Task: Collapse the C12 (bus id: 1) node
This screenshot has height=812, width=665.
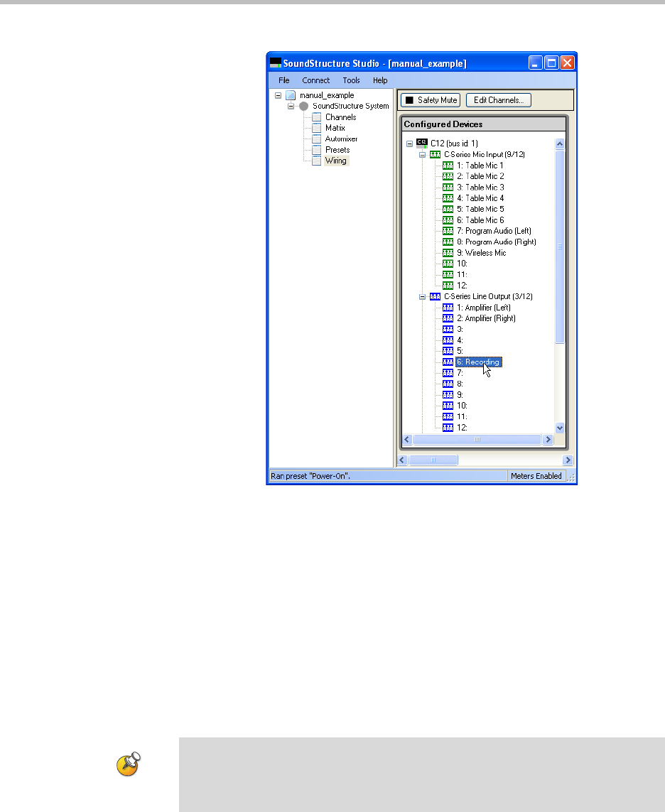Action: tap(409, 144)
